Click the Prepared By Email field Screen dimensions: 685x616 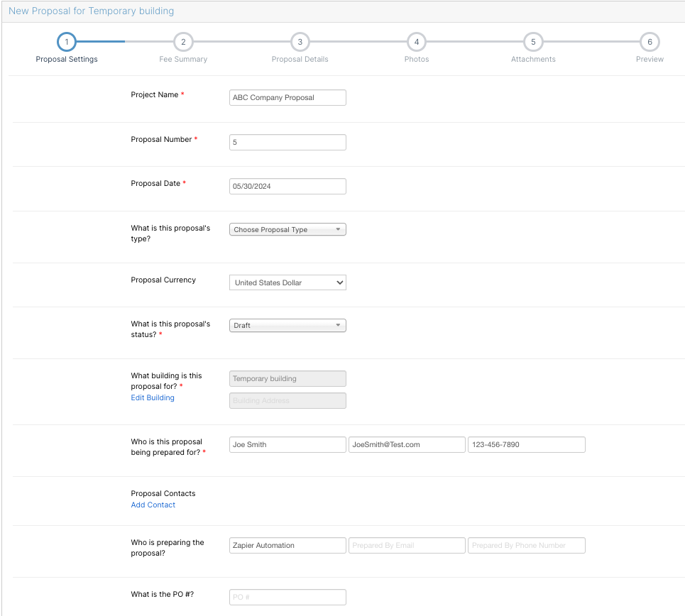tap(406, 545)
